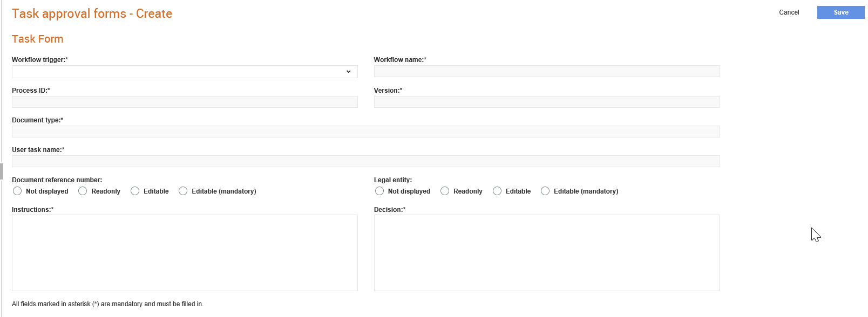Choose Editable for Document reference number
Viewport: 868px width, 317px height.
(x=135, y=191)
